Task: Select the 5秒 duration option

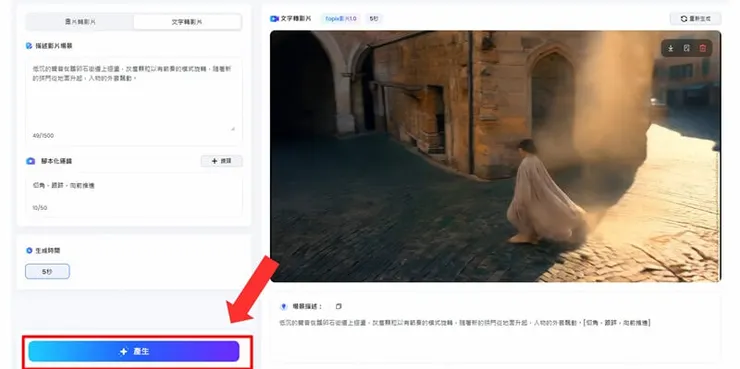Action: (x=47, y=272)
